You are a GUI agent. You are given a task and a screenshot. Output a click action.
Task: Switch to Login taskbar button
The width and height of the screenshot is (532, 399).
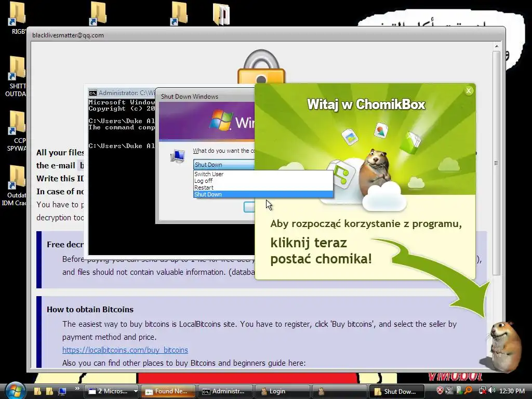point(282,391)
